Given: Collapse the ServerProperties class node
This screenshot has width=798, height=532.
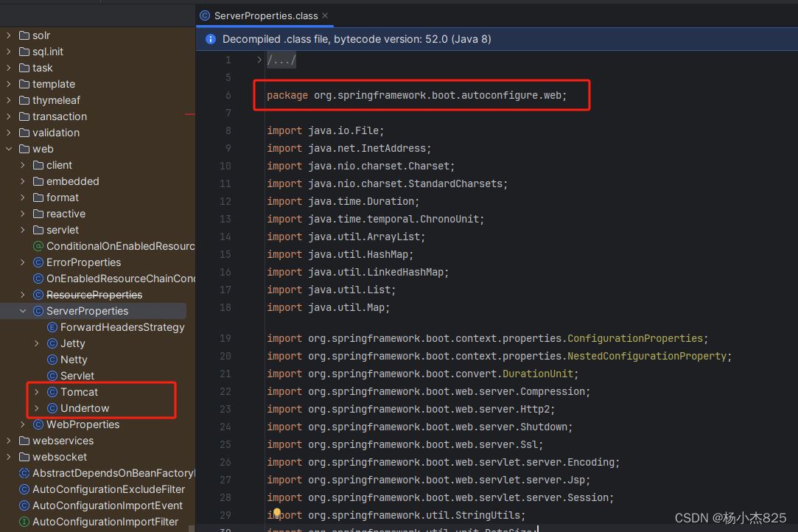Looking at the screenshot, I should (x=23, y=311).
